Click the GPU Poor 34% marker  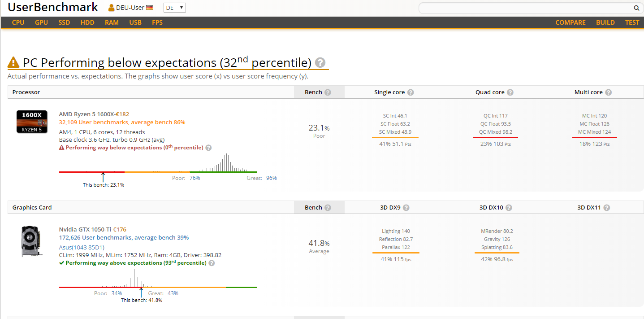[x=108, y=293]
